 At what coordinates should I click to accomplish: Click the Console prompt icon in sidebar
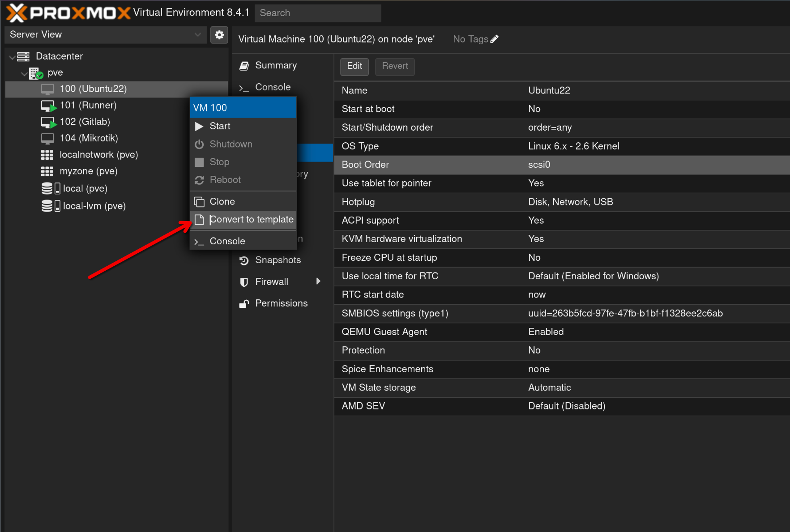pos(244,88)
